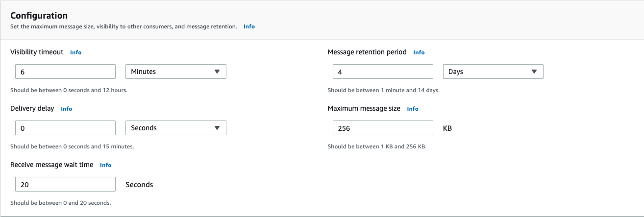Focus the Maximum message size input

(382, 128)
